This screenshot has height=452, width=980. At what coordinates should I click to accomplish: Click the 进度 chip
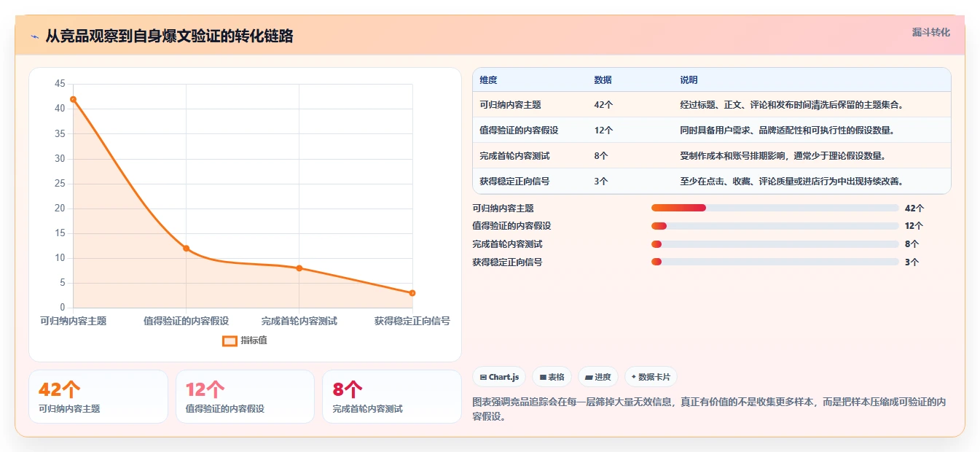click(x=597, y=377)
